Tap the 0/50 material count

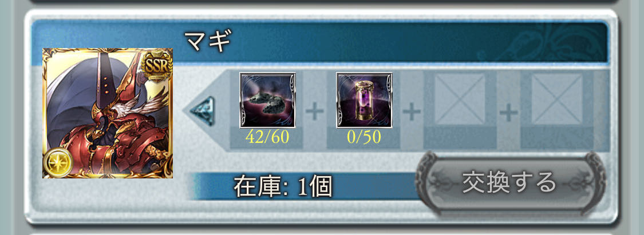coord(364,137)
